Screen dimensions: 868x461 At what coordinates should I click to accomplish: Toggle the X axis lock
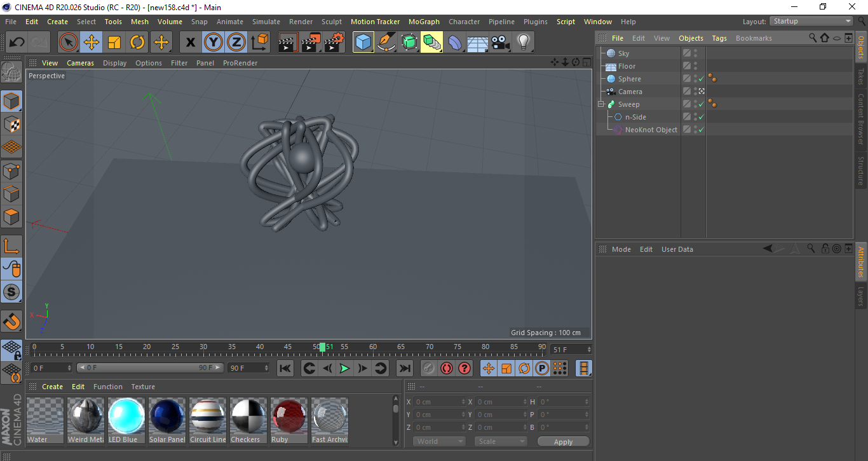click(190, 43)
